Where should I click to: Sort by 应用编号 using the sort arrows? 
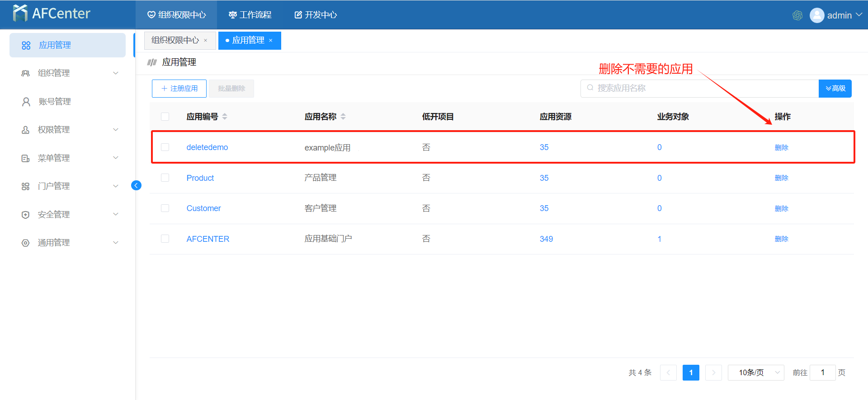click(x=225, y=117)
